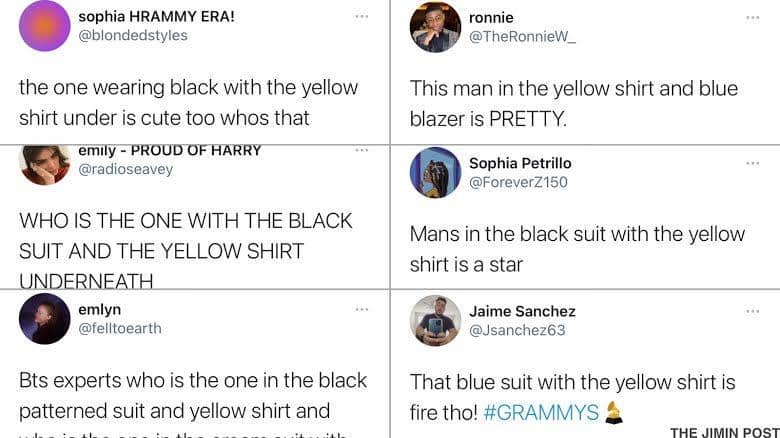Open the @felltoearth handle
This screenshot has height=438, width=780.
119,328
